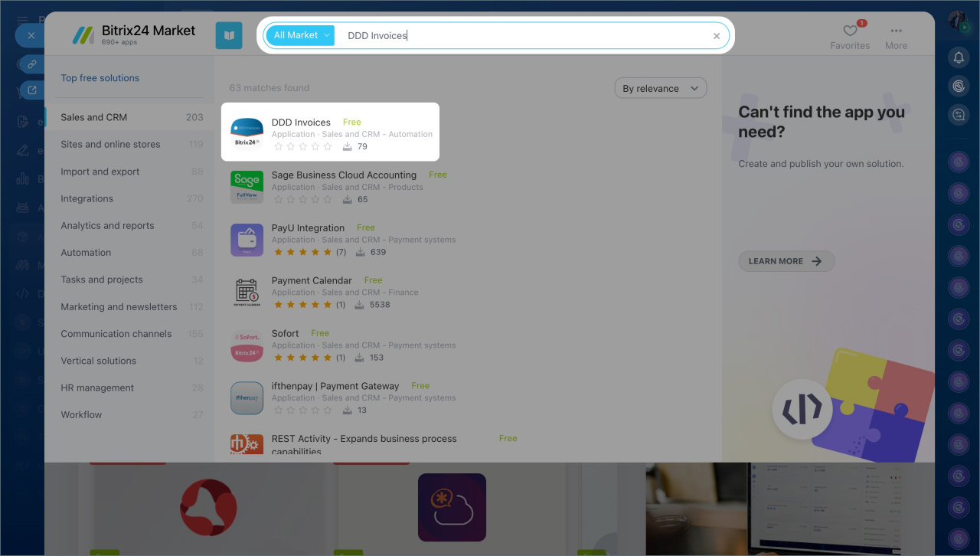Open the Top free solutions link
This screenshot has width=980, height=556.
[x=100, y=78]
